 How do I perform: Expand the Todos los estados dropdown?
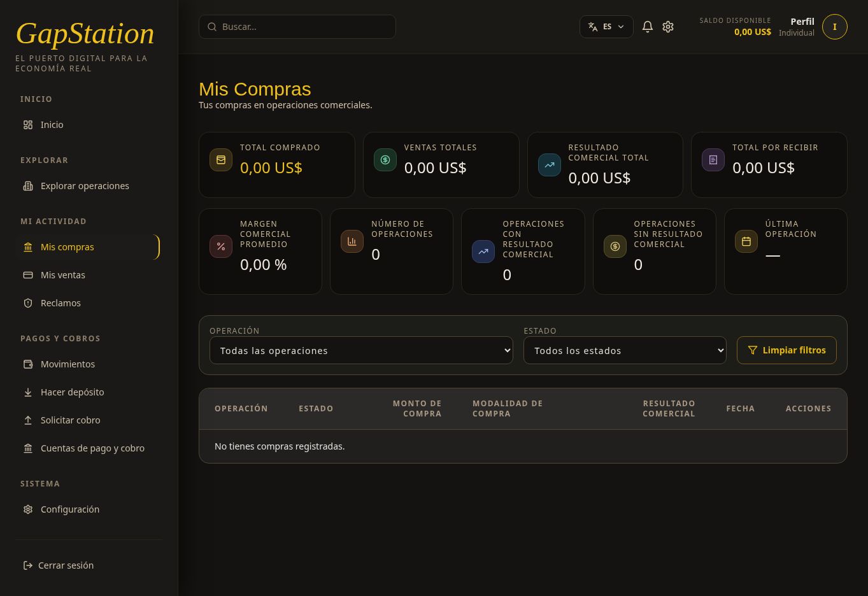[625, 350]
